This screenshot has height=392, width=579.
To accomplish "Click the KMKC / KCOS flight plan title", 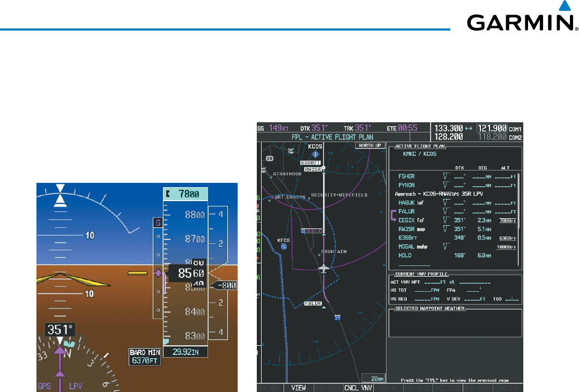I will 419,154.
